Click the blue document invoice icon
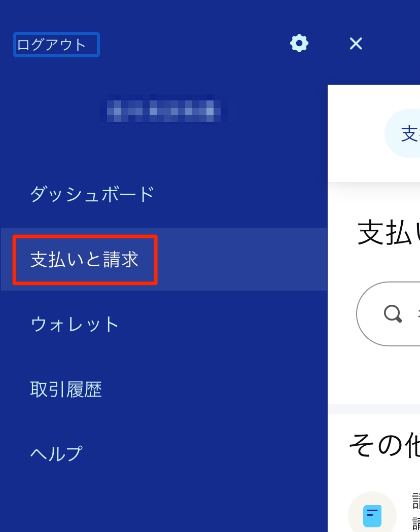This screenshot has width=420, height=532. tap(372, 516)
